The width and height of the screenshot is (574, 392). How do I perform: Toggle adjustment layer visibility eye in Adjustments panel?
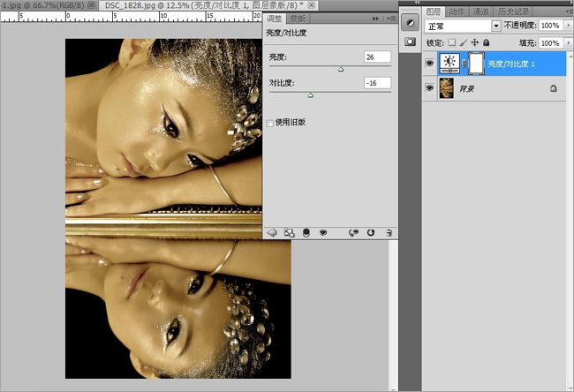[323, 232]
